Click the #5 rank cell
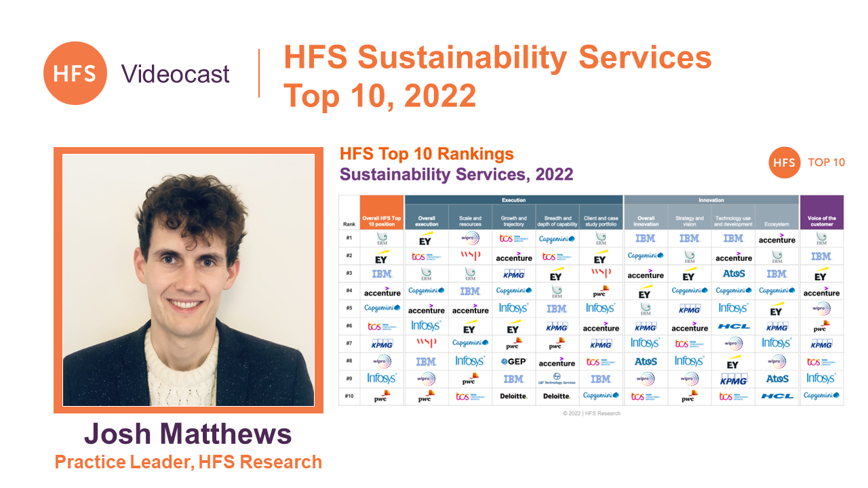The width and height of the screenshot is (868, 488). pyautogui.click(x=349, y=308)
